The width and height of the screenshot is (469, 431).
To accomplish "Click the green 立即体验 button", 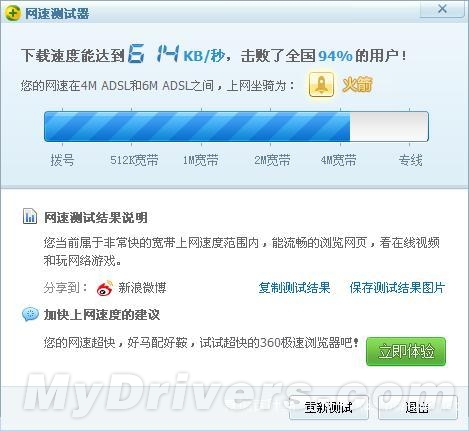I will tap(406, 351).
